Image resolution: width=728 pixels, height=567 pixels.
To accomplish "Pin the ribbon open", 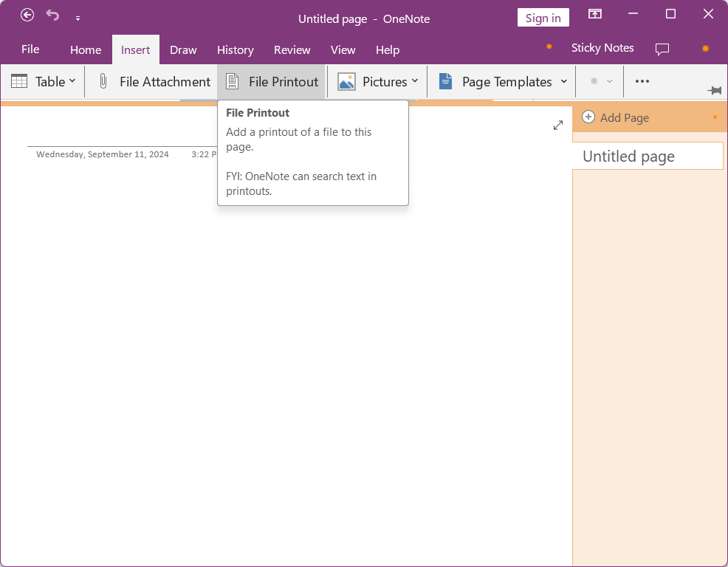I will click(715, 90).
